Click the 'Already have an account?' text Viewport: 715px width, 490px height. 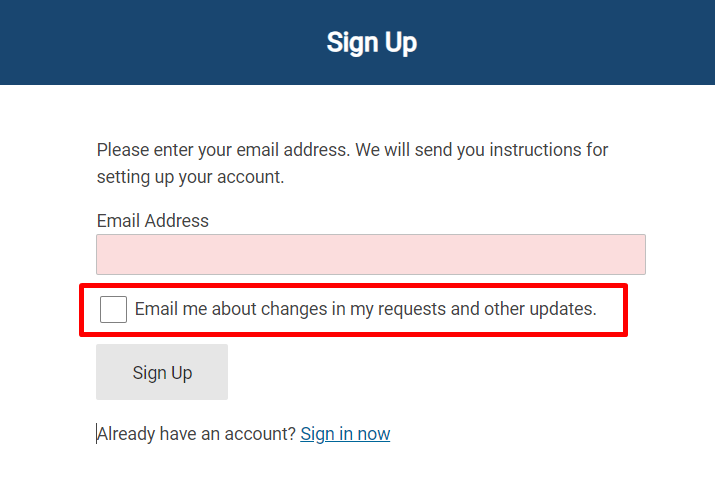(197, 434)
